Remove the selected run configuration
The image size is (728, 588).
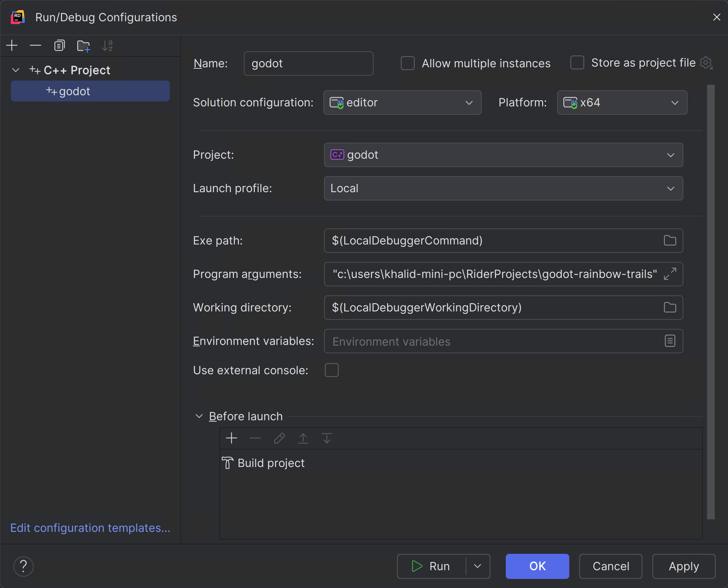(35, 45)
